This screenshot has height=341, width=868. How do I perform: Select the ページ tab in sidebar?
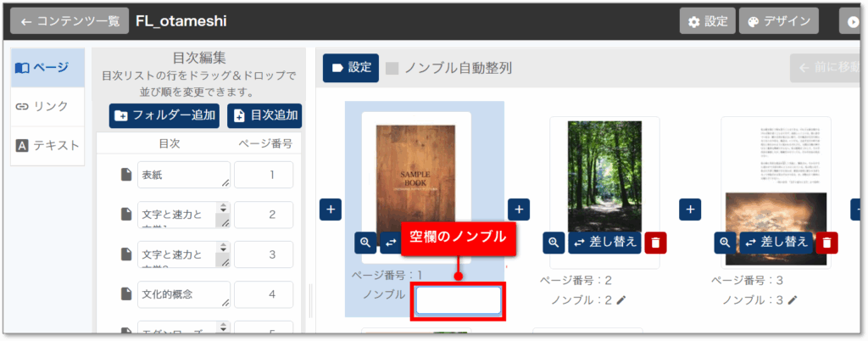point(48,67)
